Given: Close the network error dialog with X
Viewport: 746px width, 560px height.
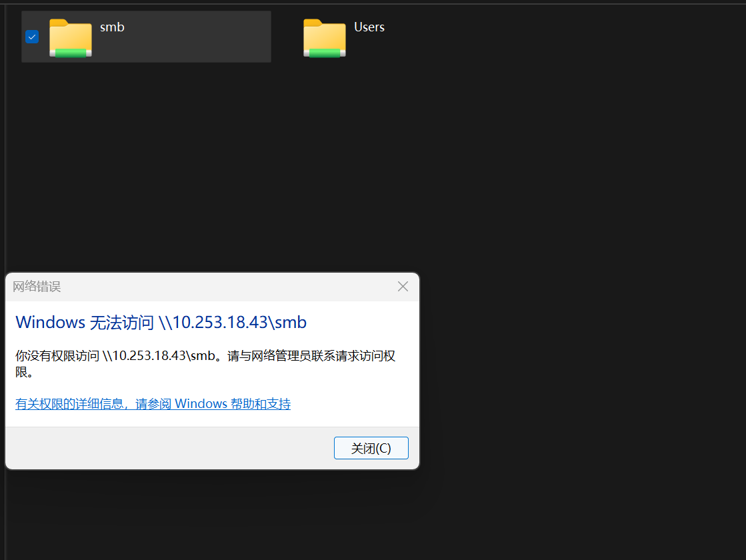Looking at the screenshot, I should point(403,287).
